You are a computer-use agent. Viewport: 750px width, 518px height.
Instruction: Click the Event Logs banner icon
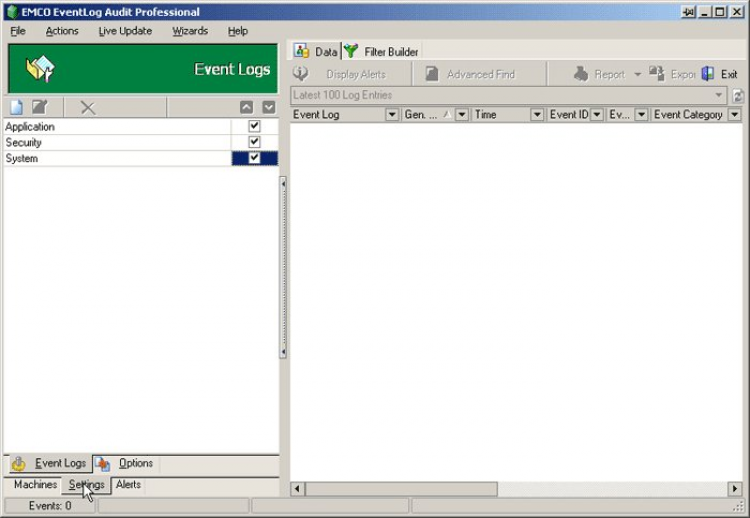(x=40, y=69)
